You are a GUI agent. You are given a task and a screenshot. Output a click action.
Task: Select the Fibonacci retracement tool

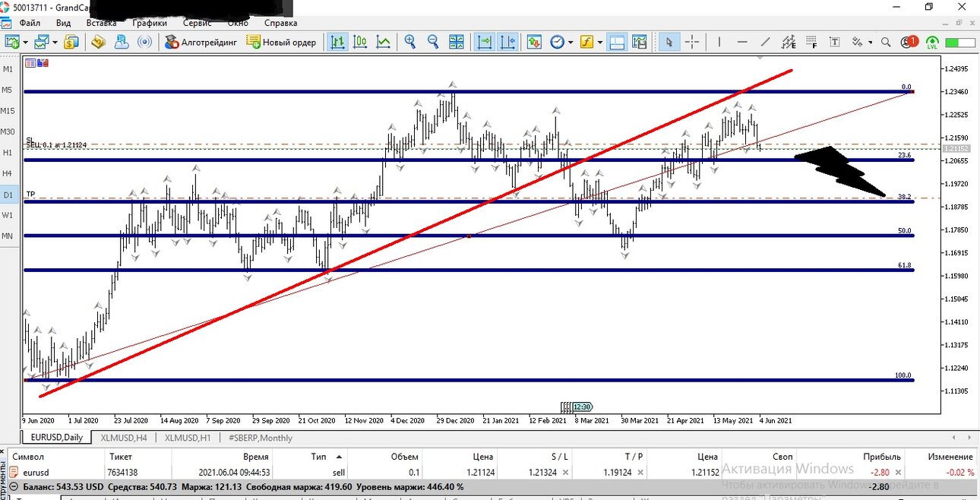tap(811, 42)
